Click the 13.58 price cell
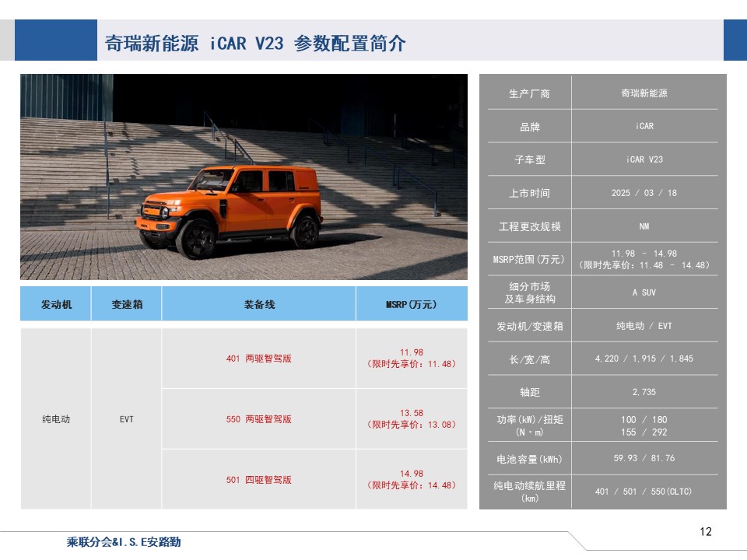Image resolution: width=747 pixels, height=560 pixels. click(x=412, y=418)
